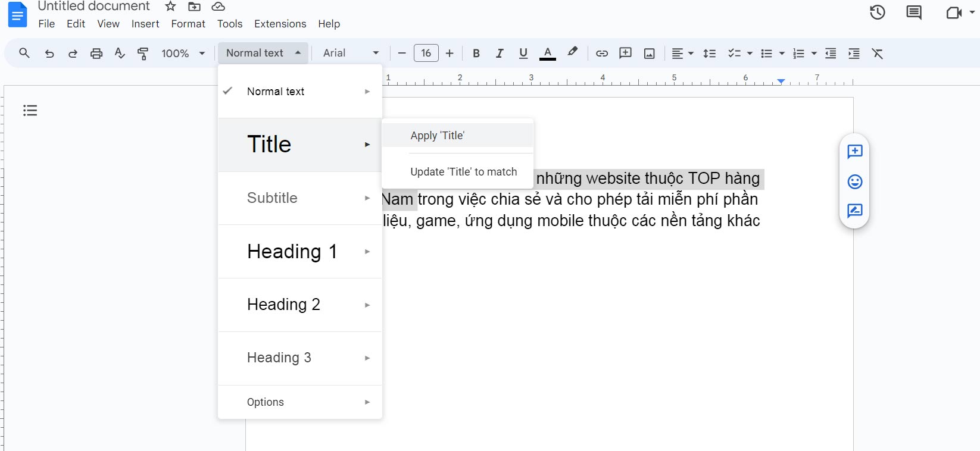Viewport: 980px width, 451px height.
Task: Redo the last action
Action: tap(73, 54)
